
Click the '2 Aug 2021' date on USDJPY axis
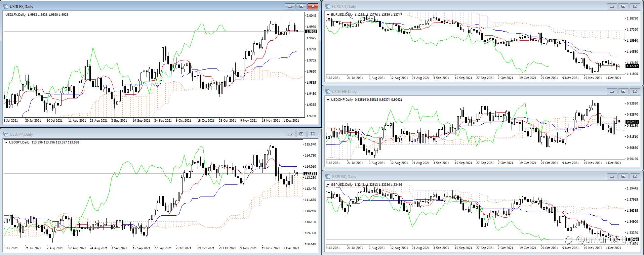click(55, 248)
